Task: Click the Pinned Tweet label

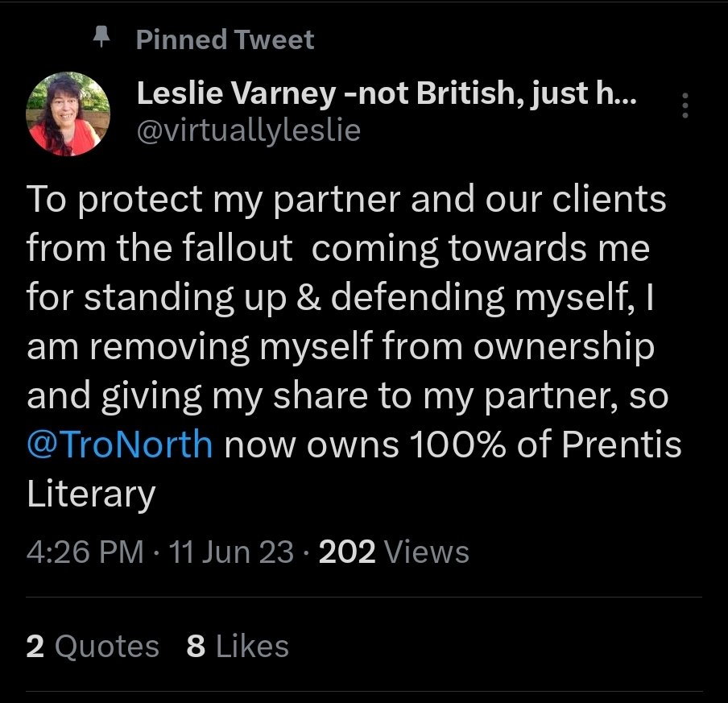Action: (x=225, y=39)
